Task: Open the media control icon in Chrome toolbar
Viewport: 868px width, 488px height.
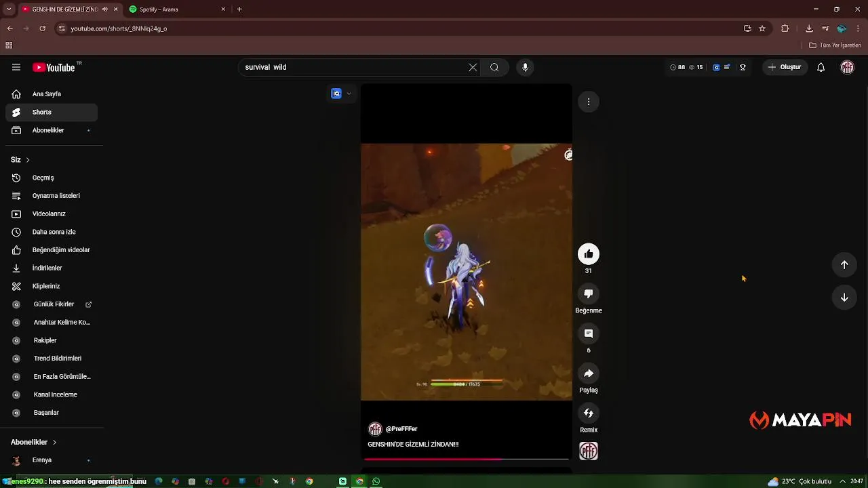Action: pyautogui.click(x=825, y=28)
